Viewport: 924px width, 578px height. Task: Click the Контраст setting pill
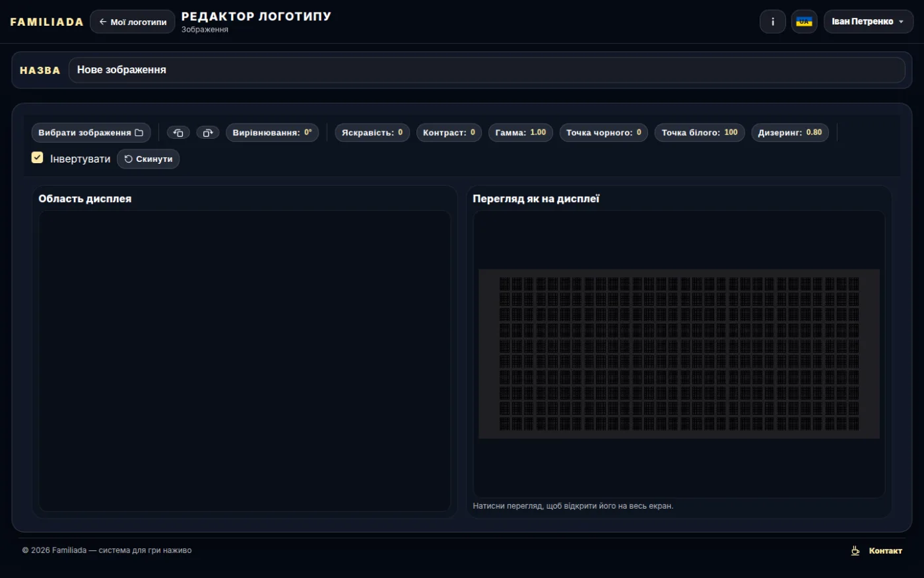point(449,133)
